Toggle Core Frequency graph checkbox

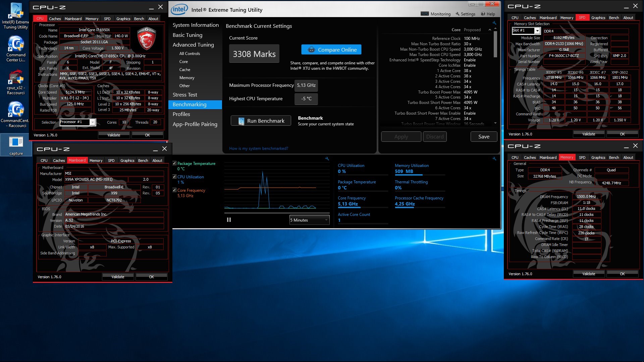tap(174, 190)
